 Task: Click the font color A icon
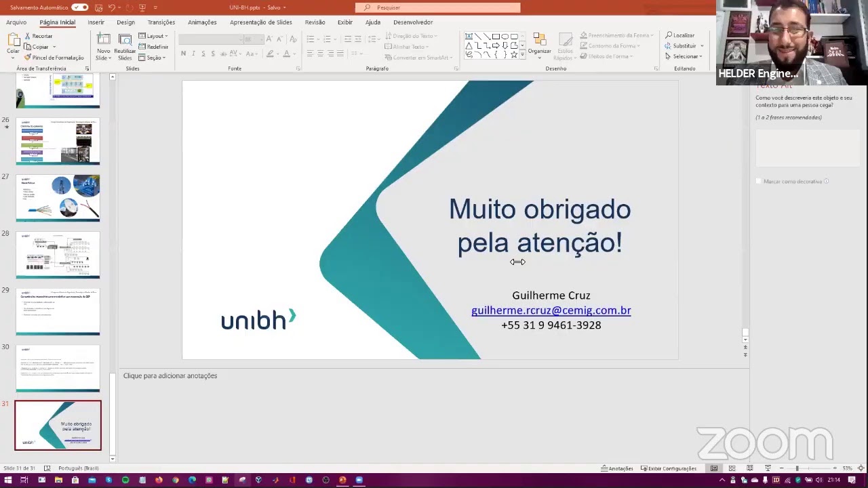coord(287,54)
